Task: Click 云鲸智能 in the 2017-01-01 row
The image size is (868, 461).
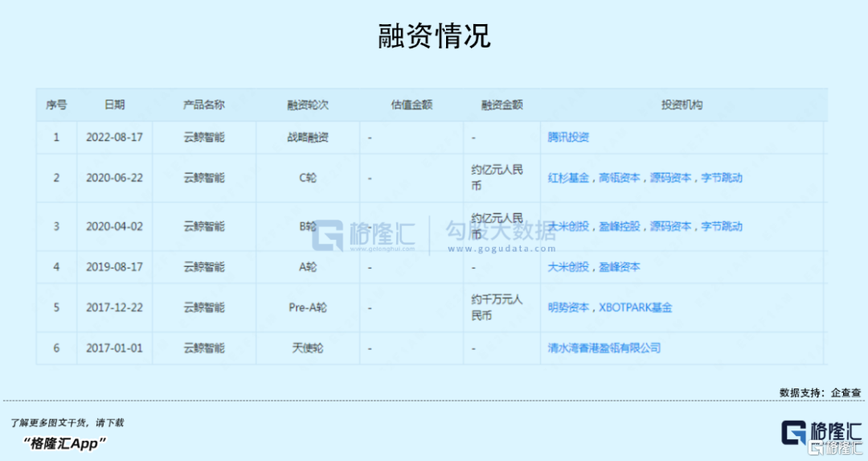Action: coord(203,348)
